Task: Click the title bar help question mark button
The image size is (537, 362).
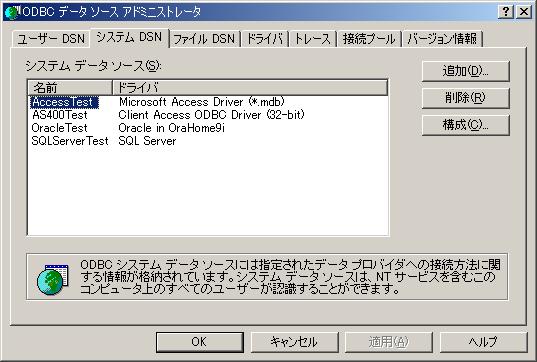Action: pyautogui.click(x=506, y=12)
